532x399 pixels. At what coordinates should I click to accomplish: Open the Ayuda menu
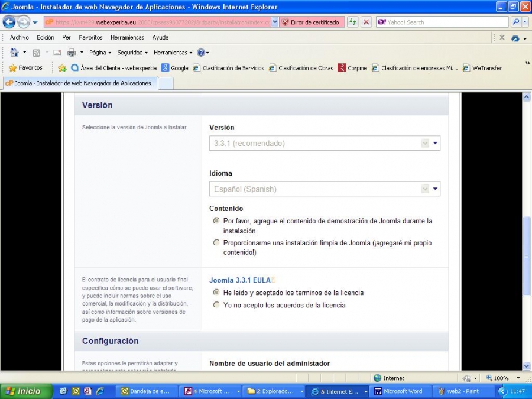[x=160, y=38]
